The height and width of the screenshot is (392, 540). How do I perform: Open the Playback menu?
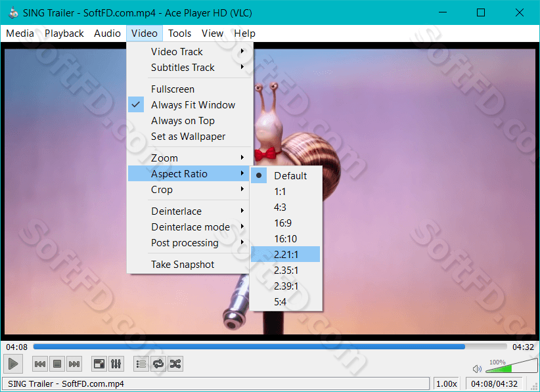click(64, 33)
